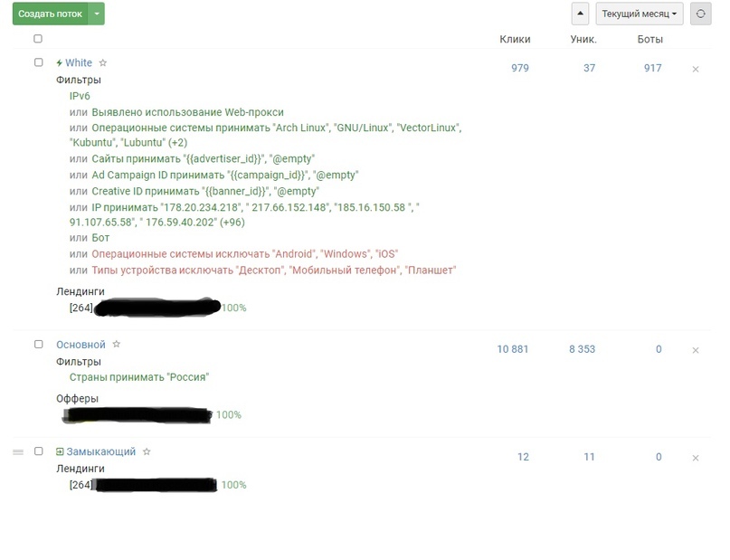Grab the drag handle of Замыкающий row
This screenshot has height=560, width=730.
click(x=18, y=452)
